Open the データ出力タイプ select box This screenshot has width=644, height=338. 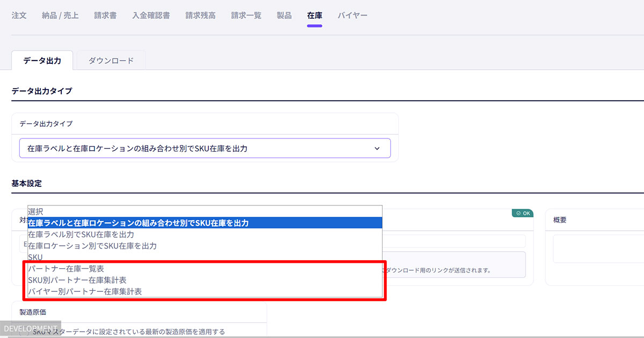click(205, 148)
